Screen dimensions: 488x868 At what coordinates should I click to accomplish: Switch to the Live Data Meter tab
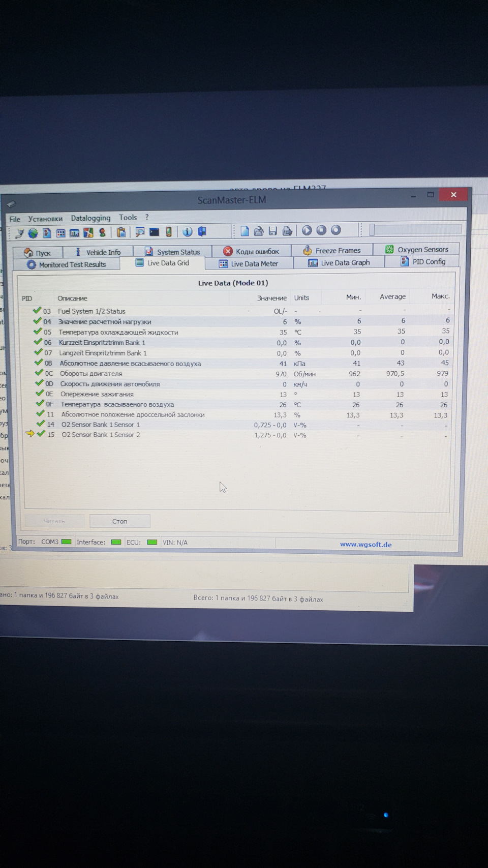[249, 263]
